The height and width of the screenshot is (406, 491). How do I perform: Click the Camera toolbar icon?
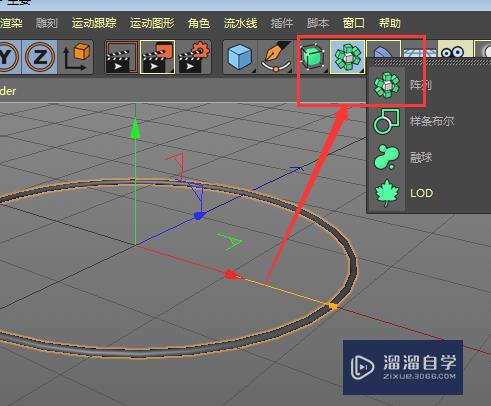pos(455,49)
